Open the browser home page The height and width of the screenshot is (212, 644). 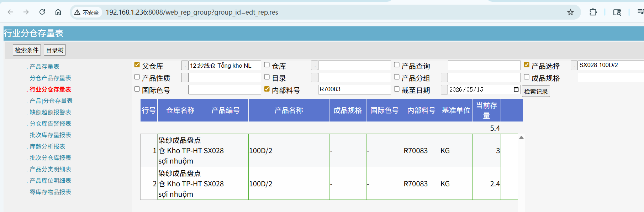pyautogui.click(x=58, y=12)
